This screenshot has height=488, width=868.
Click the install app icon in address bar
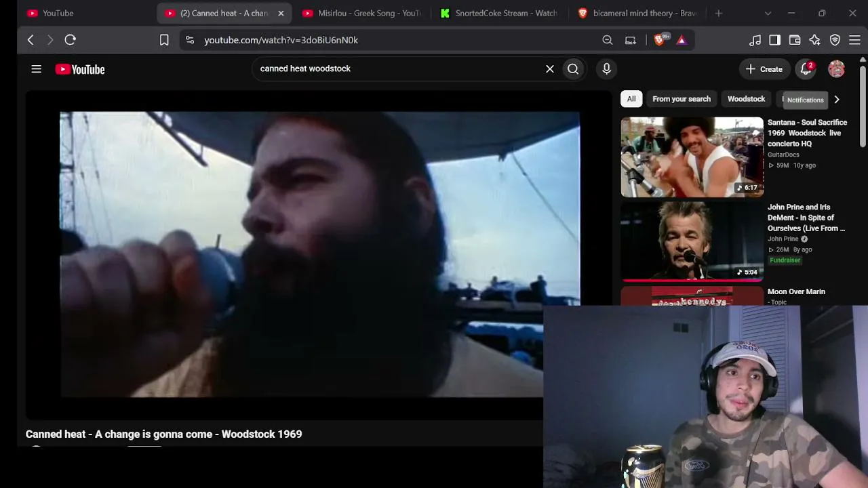pyautogui.click(x=631, y=40)
